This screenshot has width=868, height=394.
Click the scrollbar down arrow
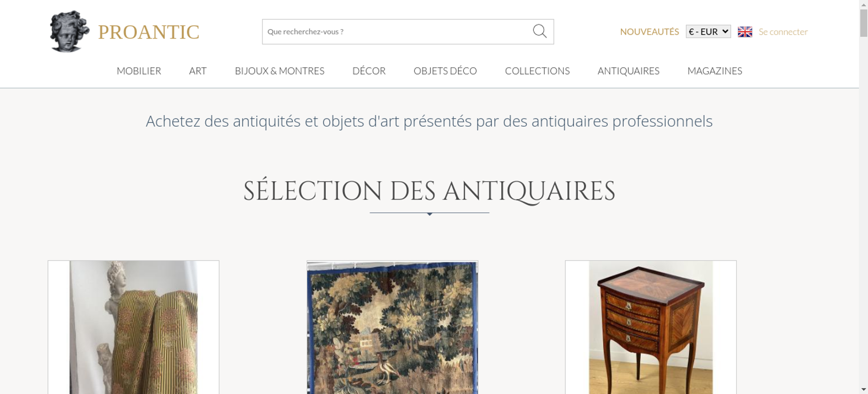[x=863, y=390]
